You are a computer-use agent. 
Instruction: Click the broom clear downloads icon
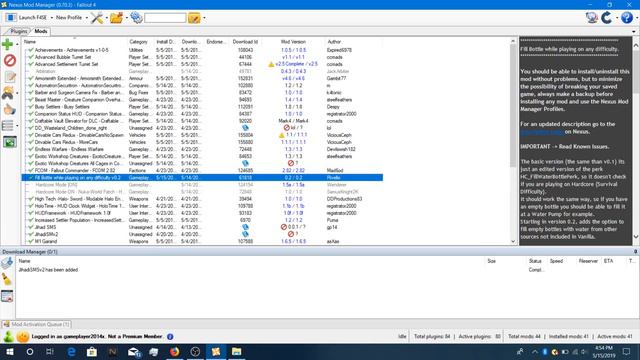(x=7, y=279)
